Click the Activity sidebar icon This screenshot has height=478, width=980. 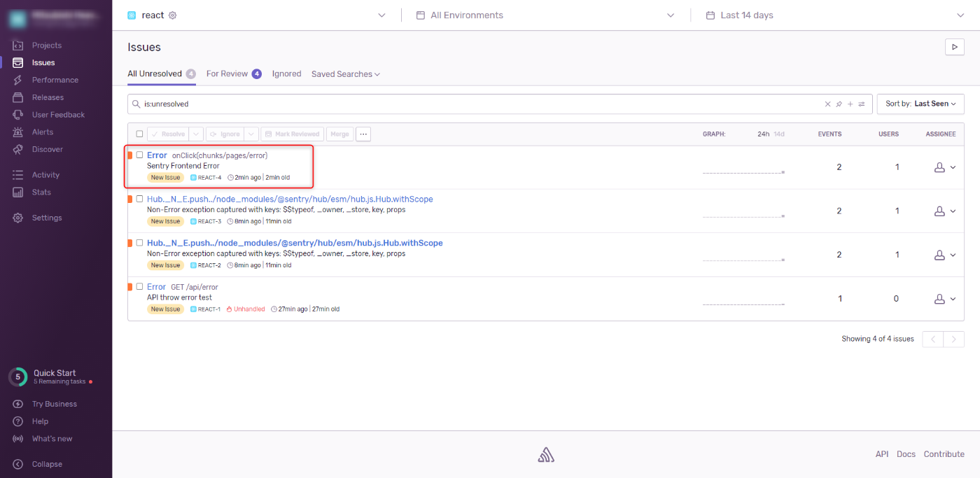coord(18,175)
